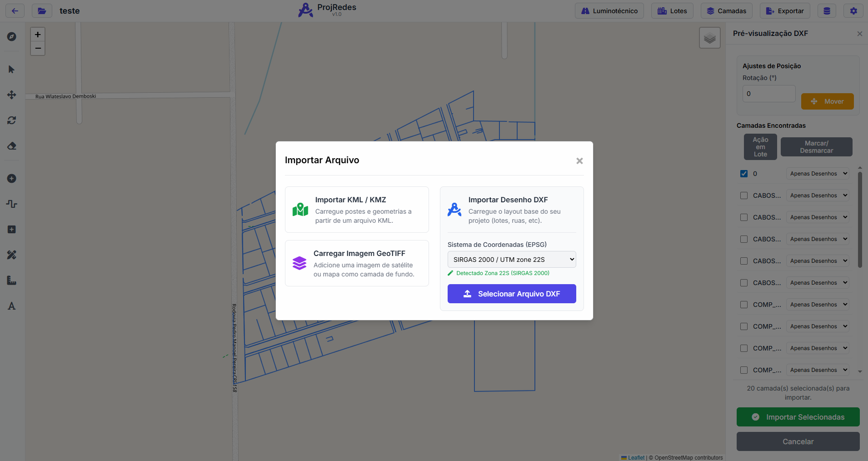Open the map layers control icon
Screen dimensions: 868x461
click(x=709, y=38)
